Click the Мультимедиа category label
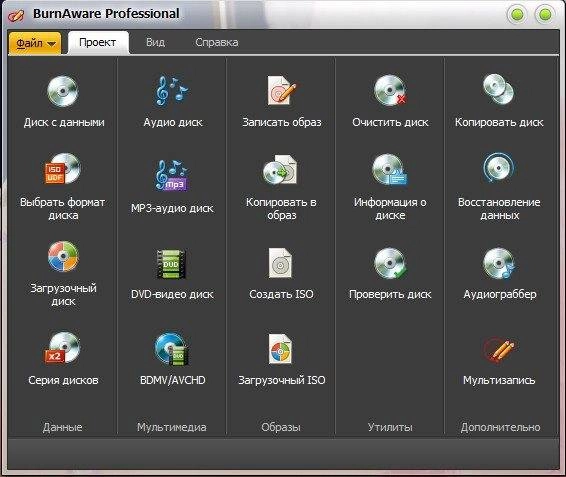566x477 pixels. tap(172, 427)
